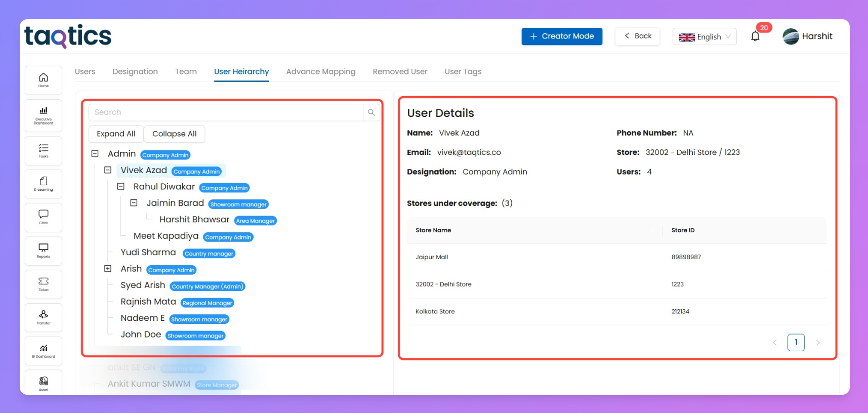This screenshot has width=868, height=413.
Task: Open the Home sidebar icon
Action: (x=44, y=80)
